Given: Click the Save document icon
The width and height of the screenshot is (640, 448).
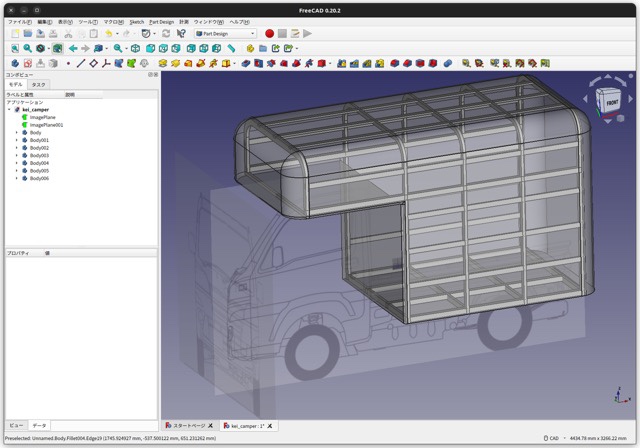Looking at the screenshot, I should [x=40, y=33].
